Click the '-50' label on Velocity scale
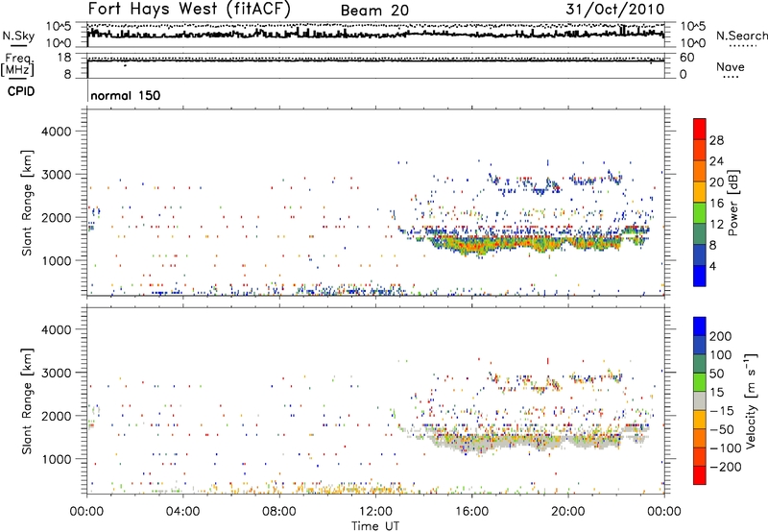768x532 pixels. click(x=722, y=430)
